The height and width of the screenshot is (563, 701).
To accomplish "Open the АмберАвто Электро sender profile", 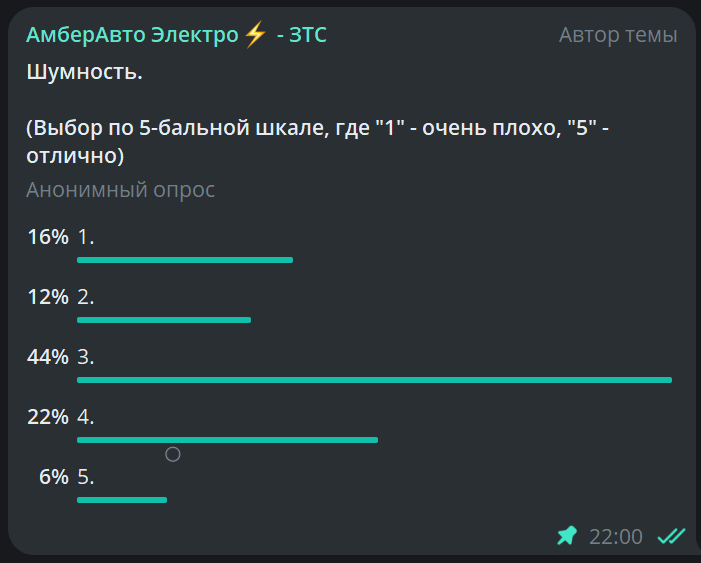I will click(x=132, y=35).
